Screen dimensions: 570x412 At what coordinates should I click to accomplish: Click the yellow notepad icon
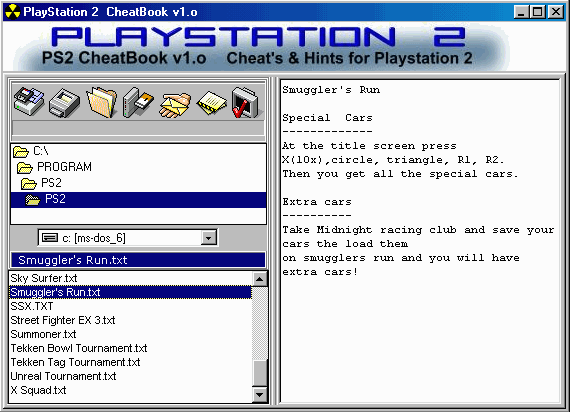(212, 103)
